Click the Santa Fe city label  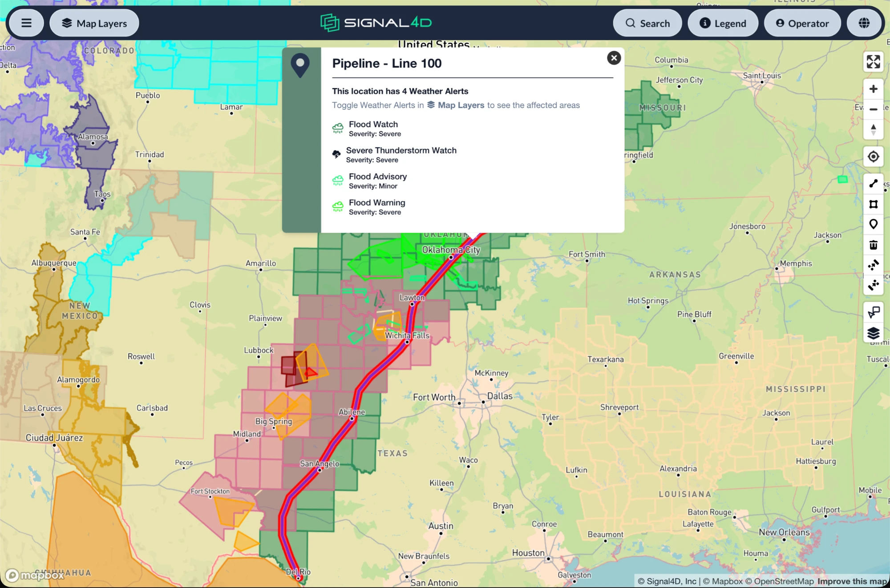(x=85, y=232)
